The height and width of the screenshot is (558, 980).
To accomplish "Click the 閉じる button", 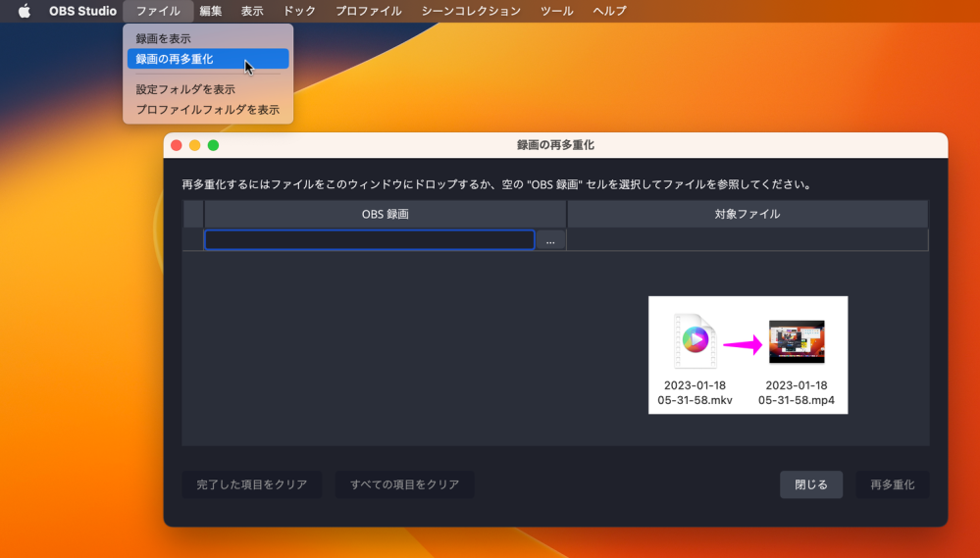I will pos(811,484).
